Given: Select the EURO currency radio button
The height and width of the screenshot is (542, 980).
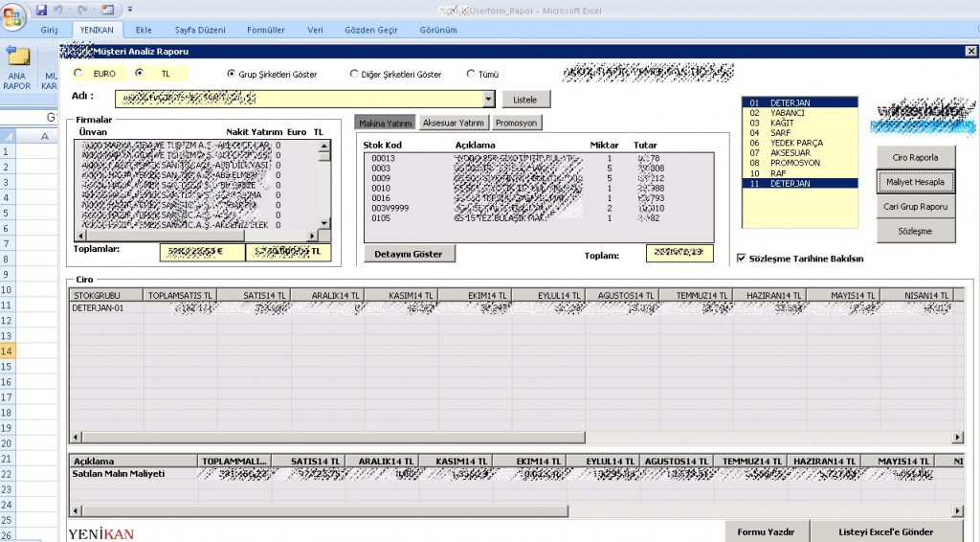Looking at the screenshot, I should 79,73.
